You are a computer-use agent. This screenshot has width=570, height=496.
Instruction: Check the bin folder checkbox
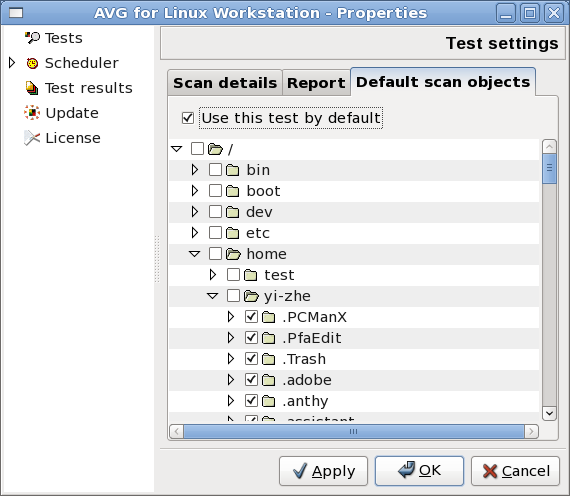tap(215, 169)
